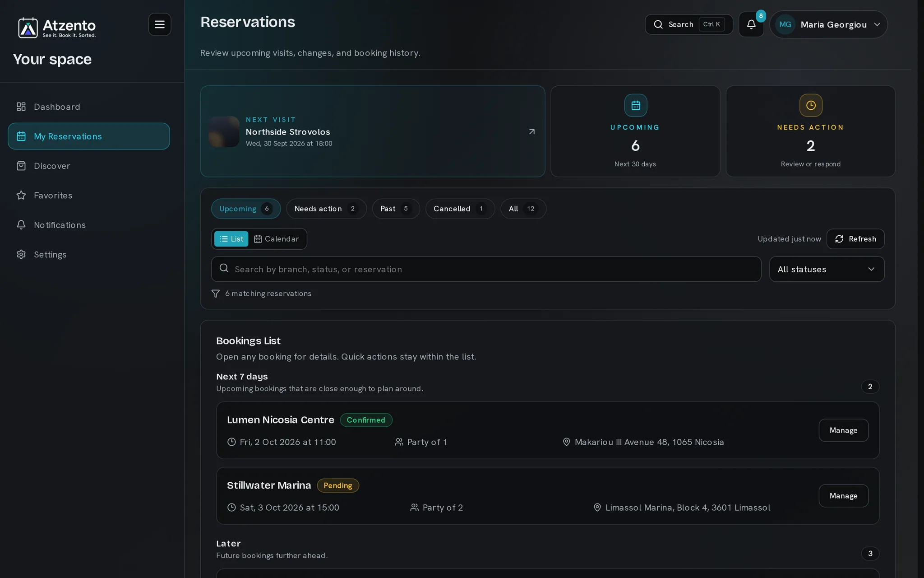Show Past reservations tab
The image size is (924, 578).
click(x=396, y=209)
